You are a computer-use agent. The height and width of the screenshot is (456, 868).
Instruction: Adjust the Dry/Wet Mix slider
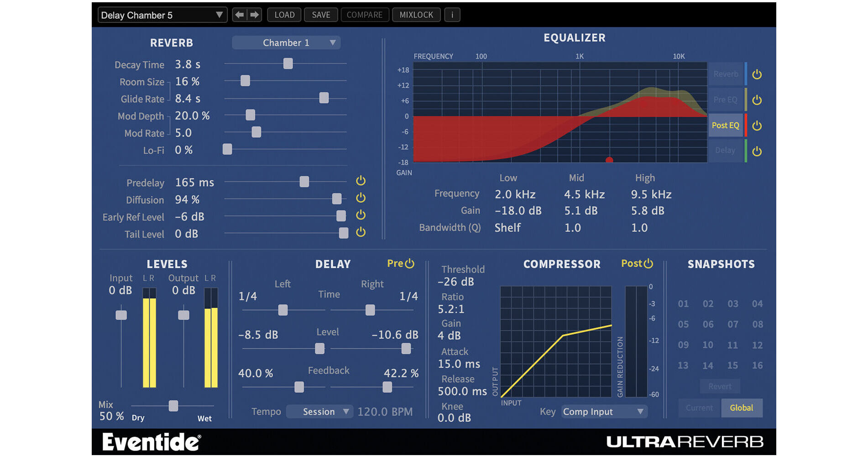click(173, 406)
